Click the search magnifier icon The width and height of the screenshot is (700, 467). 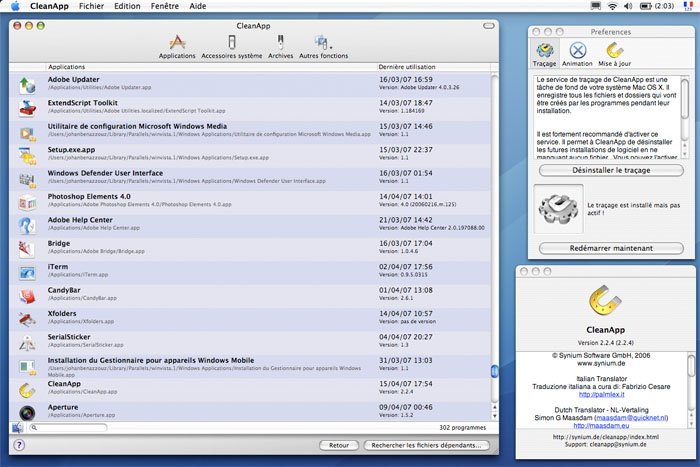pos(34,428)
